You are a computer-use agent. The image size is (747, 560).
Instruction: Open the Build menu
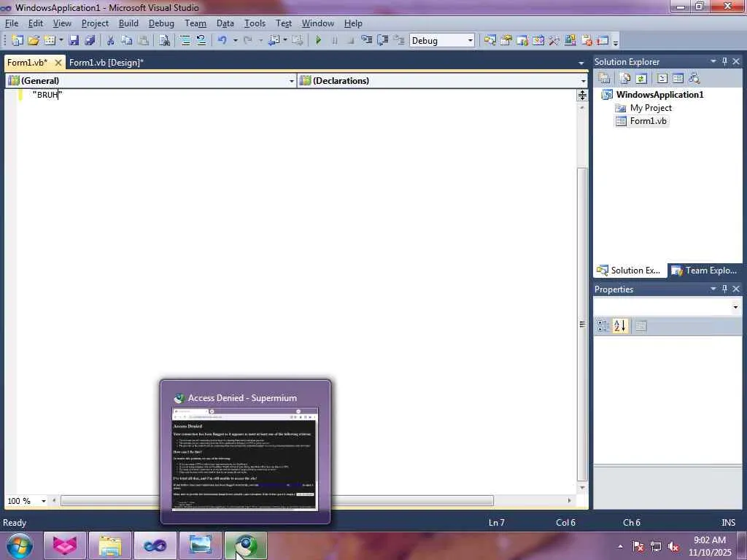pyautogui.click(x=128, y=23)
